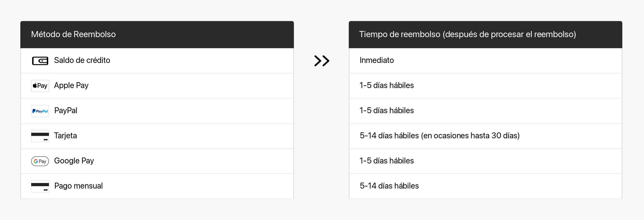Image resolution: width=644 pixels, height=220 pixels.
Task: Select the Apple Pay method label
Action: point(71,86)
